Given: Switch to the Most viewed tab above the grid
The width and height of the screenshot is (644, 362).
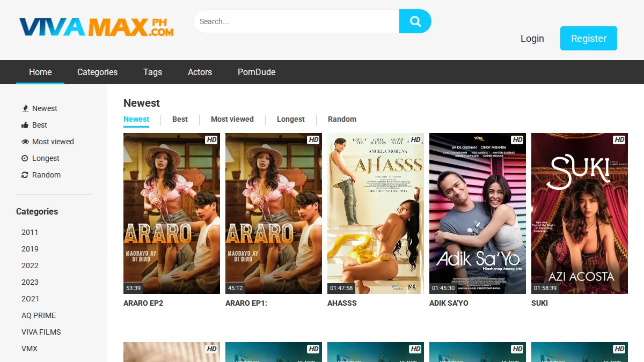Looking at the screenshot, I should click(x=232, y=119).
